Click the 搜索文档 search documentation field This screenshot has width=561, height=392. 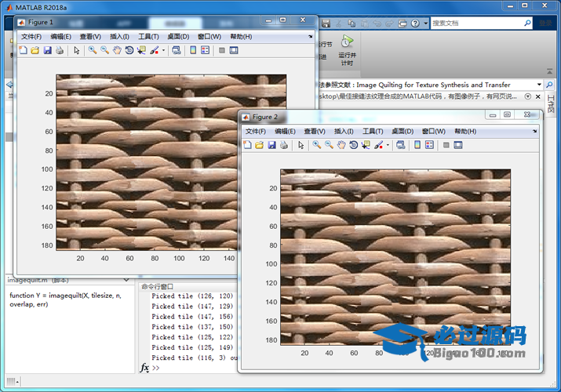(471, 24)
